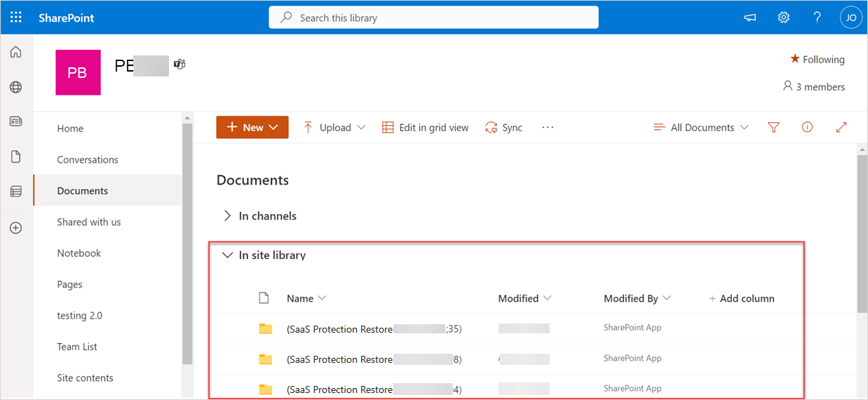Open the 3 members link
The width and height of the screenshot is (868, 400).
813,87
